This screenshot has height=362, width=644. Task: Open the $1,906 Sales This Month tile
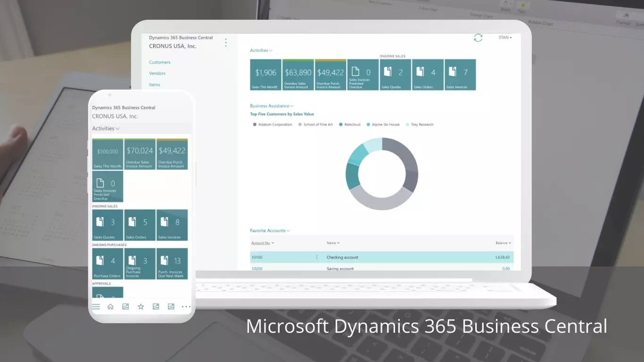tap(266, 74)
